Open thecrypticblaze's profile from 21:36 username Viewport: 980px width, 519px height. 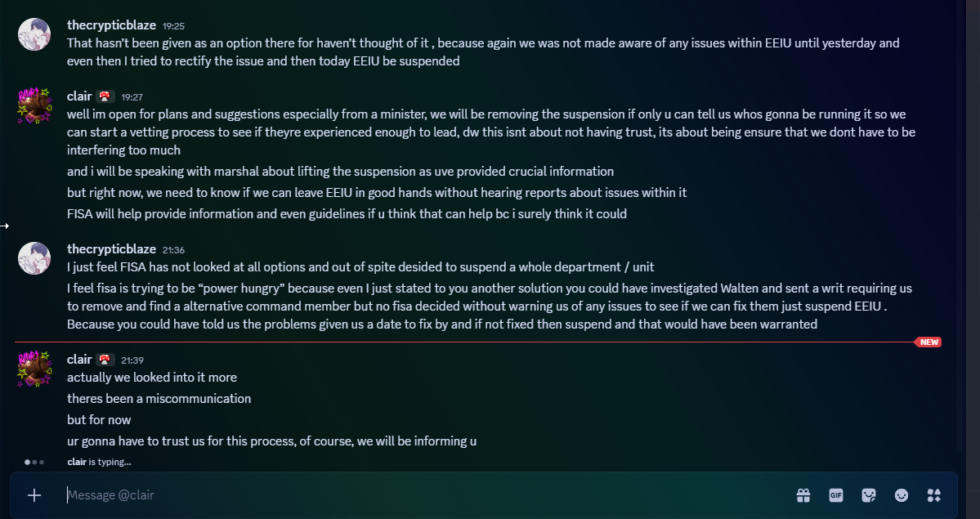tap(111, 249)
